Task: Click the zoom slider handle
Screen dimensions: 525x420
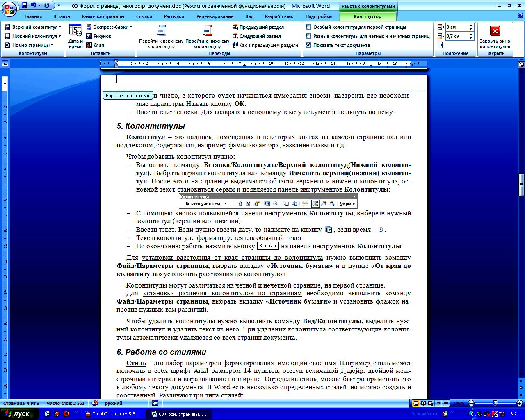Action: 495,403
